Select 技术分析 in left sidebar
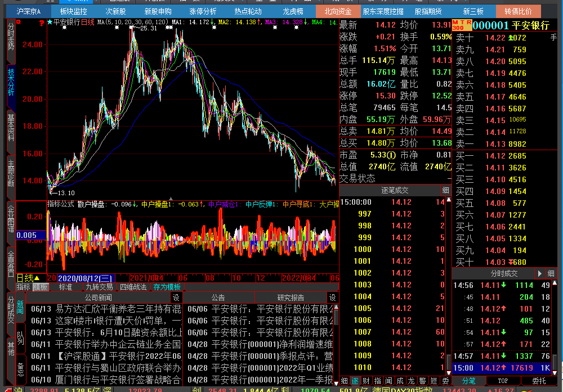Viewport: 563px width, 392px height. pyautogui.click(x=11, y=82)
